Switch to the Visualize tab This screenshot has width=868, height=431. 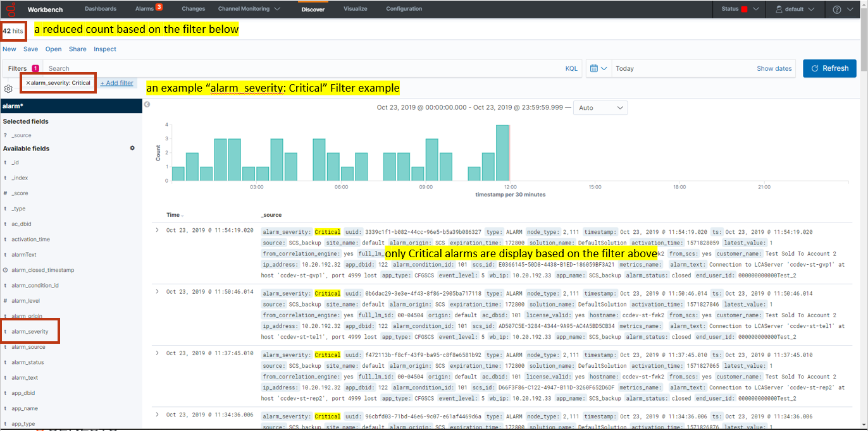click(355, 9)
